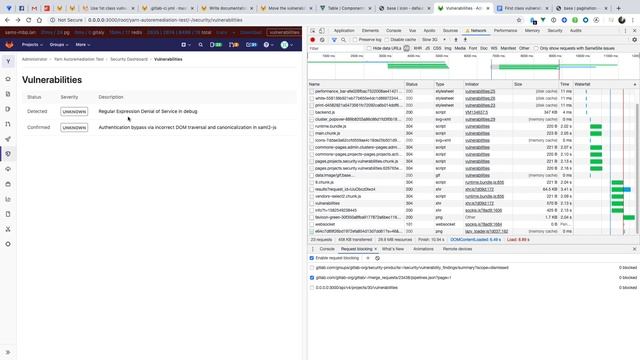Open Settings gear at sidebar bottom

pyautogui.click(x=8, y=244)
